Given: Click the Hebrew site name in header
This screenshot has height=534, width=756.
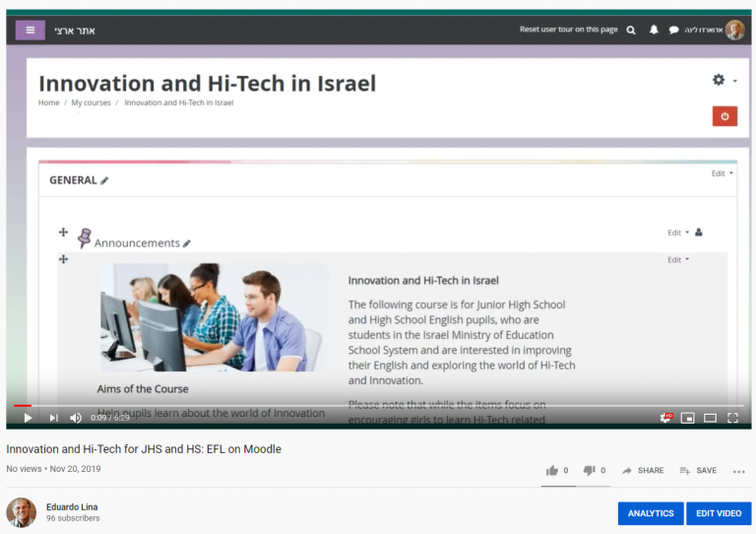Looking at the screenshot, I should (x=75, y=31).
